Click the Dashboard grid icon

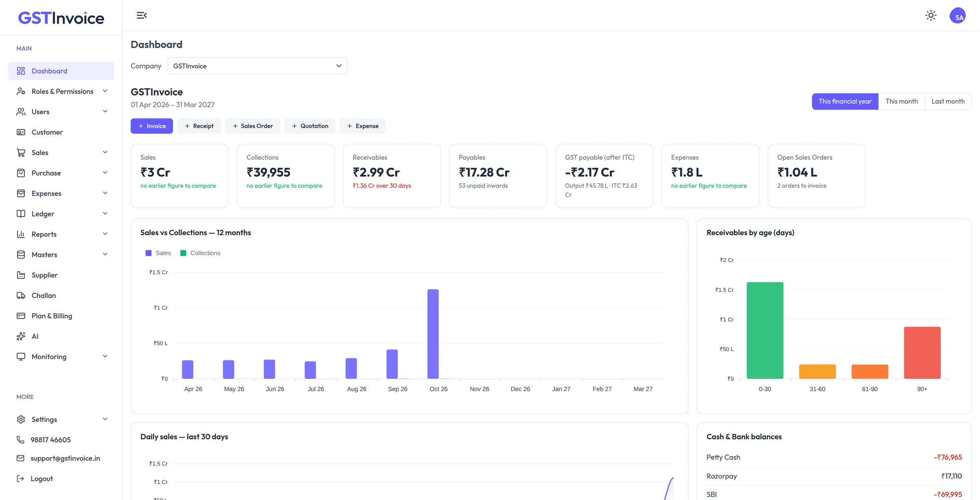coord(21,71)
